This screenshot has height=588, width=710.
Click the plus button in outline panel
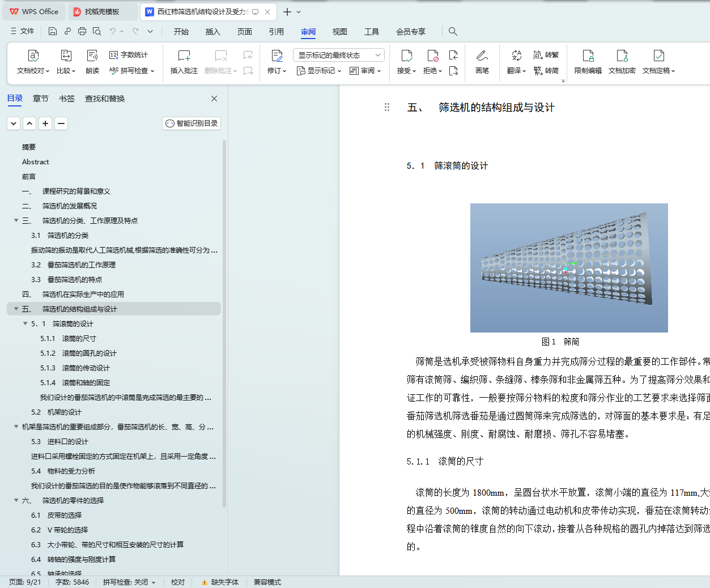pyautogui.click(x=45, y=123)
